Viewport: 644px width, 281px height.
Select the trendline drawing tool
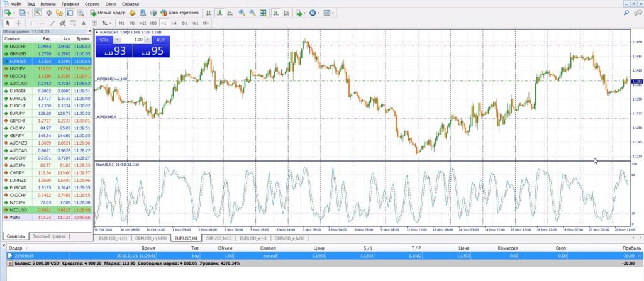pos(52,23)
